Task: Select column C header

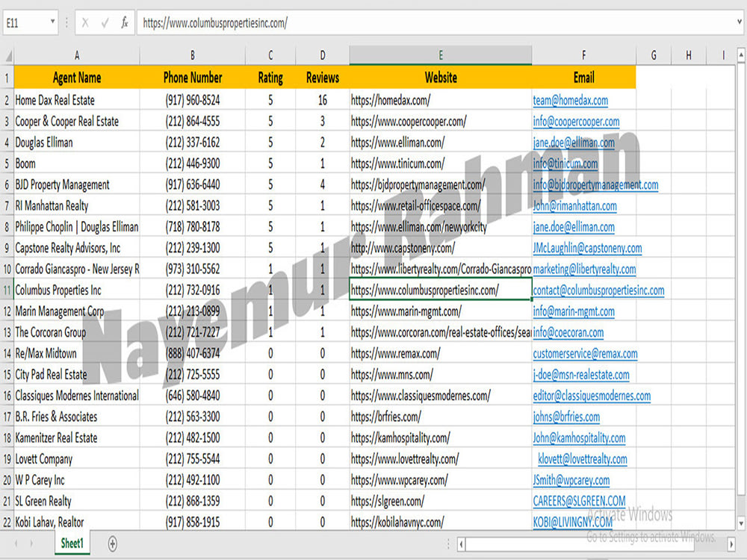Action: (x=270, y=55)
